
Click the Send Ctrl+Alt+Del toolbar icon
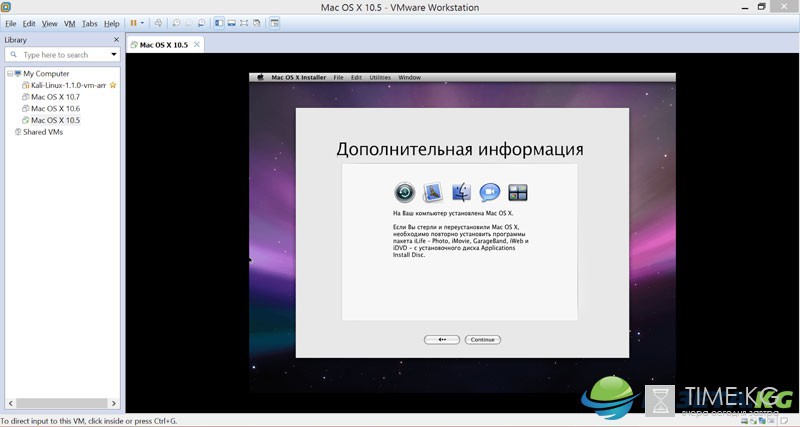click(159, 23)
